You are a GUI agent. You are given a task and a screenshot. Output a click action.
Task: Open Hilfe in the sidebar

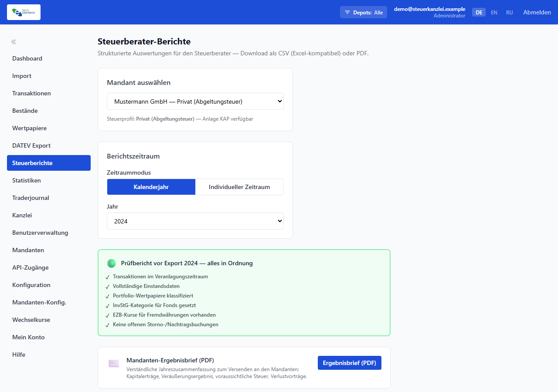coord(49,355)
